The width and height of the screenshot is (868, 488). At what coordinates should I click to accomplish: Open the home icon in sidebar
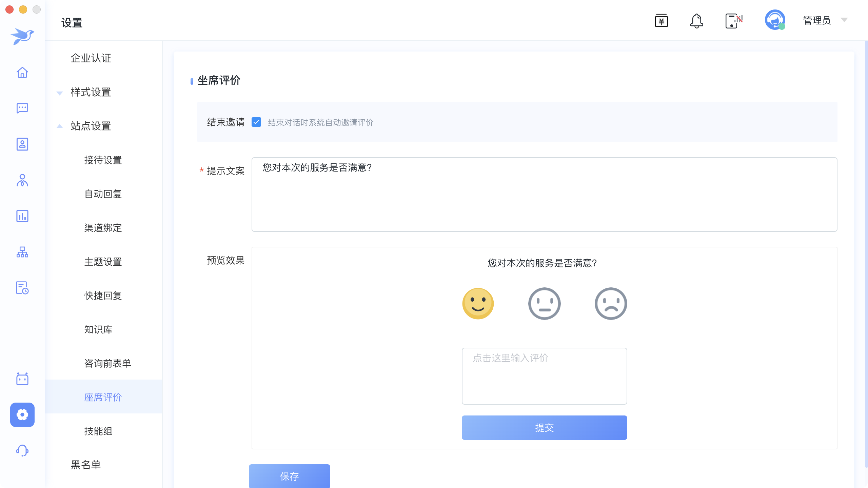pos(22,73)
